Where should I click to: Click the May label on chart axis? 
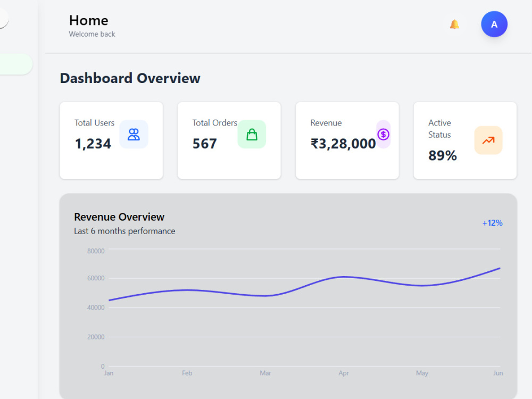pos(422,373)
